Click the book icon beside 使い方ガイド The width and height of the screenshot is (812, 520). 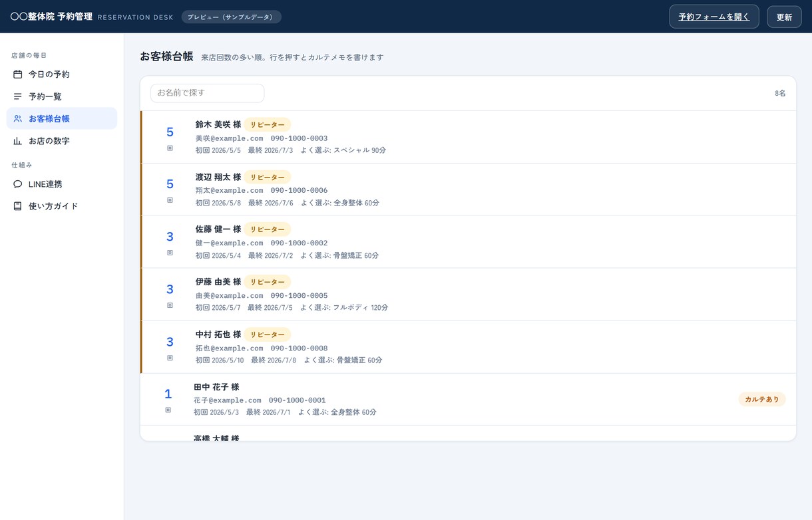pyautogui.click(x=18, y=206)
